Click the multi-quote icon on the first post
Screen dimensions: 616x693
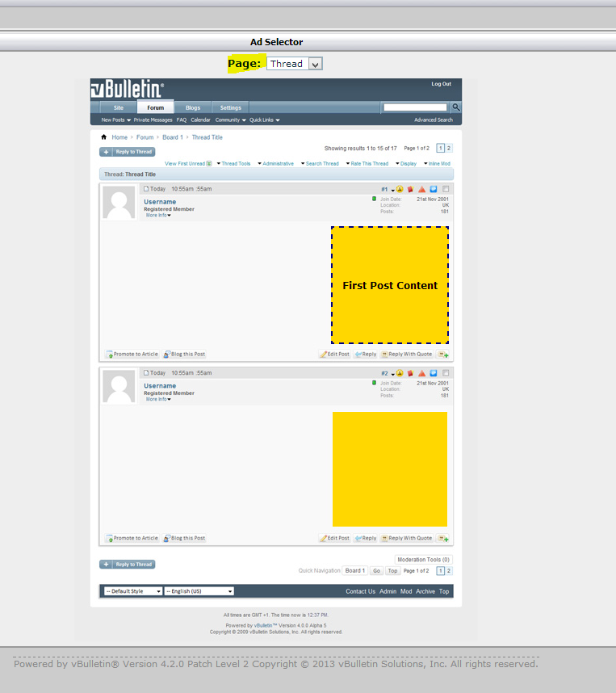point(442,354)
